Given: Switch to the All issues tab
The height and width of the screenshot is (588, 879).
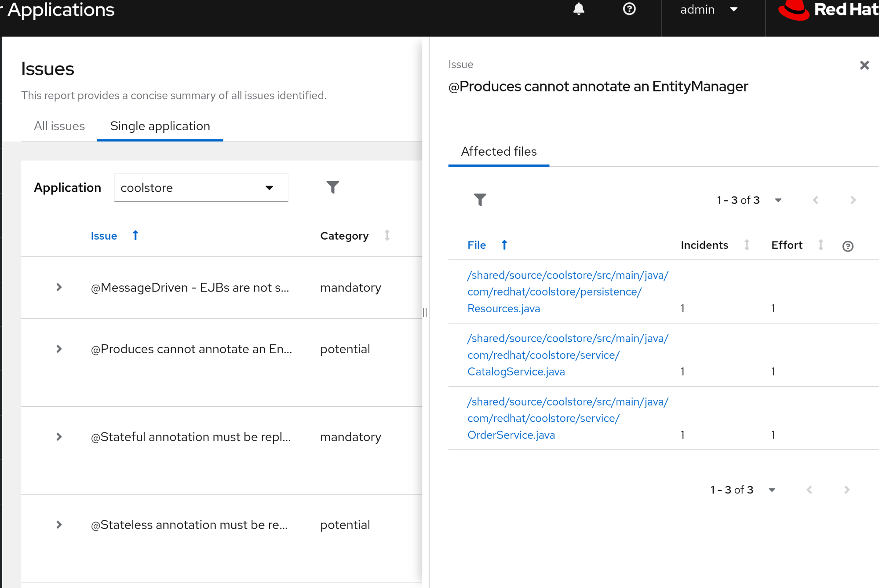Looking at the screenshot, I should (x=59, y=126).
